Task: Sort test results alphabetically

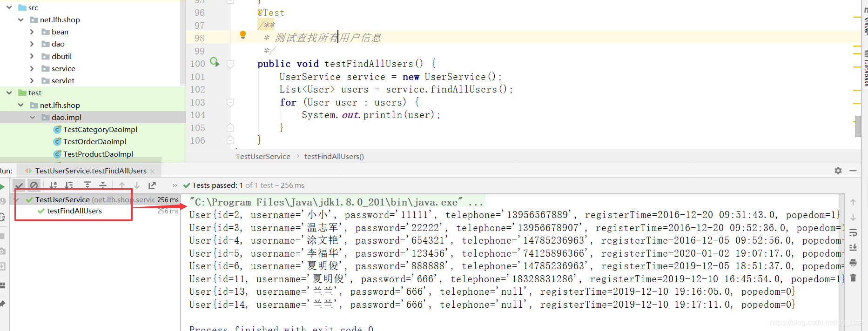Action: click(x=54, y=185)
